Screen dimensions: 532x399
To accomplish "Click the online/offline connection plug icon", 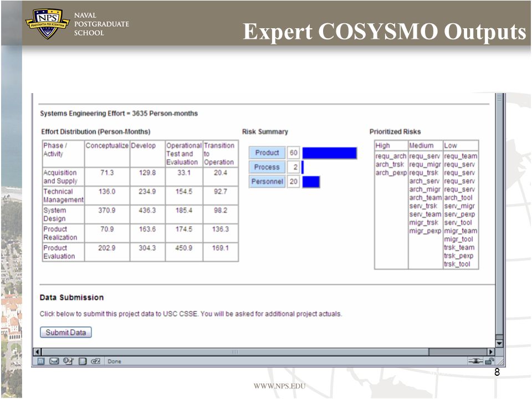I will click(475, 361).
